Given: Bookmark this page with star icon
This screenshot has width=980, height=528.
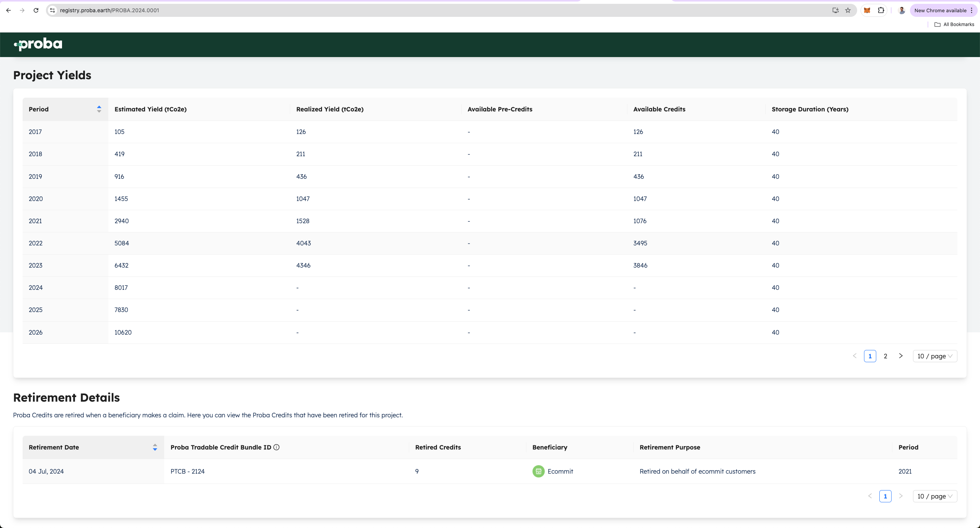Looking at the screenshot, I should (848, 10).
